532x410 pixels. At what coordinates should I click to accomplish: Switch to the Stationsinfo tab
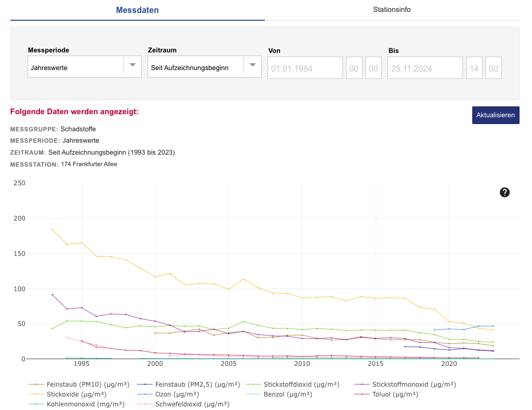point(392,10)
